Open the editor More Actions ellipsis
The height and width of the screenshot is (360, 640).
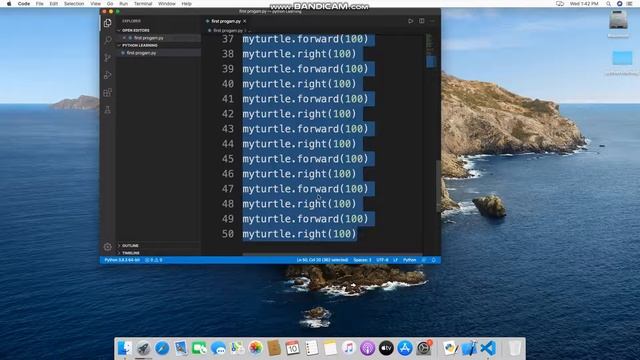[x=432, y=21]
